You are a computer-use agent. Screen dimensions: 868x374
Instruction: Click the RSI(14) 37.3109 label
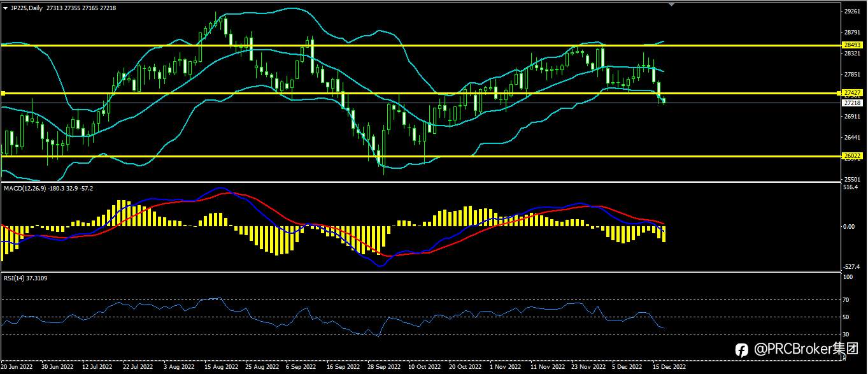25,278
